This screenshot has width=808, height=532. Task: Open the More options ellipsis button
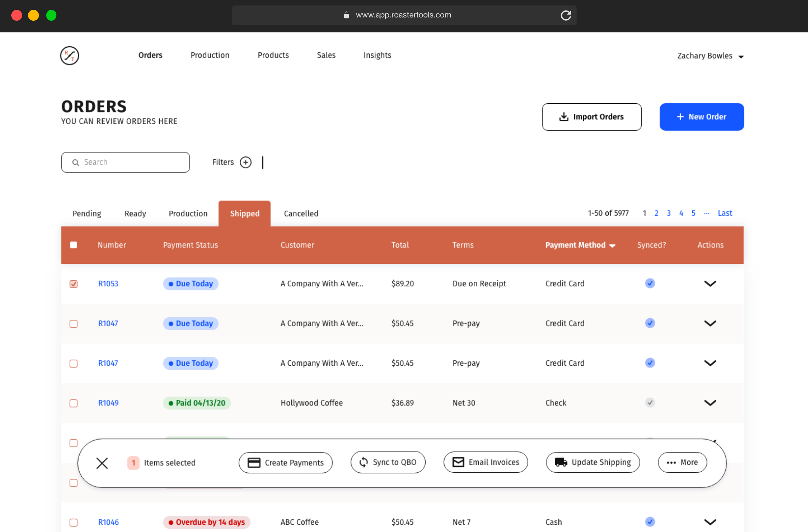click(x=682, y=462)
